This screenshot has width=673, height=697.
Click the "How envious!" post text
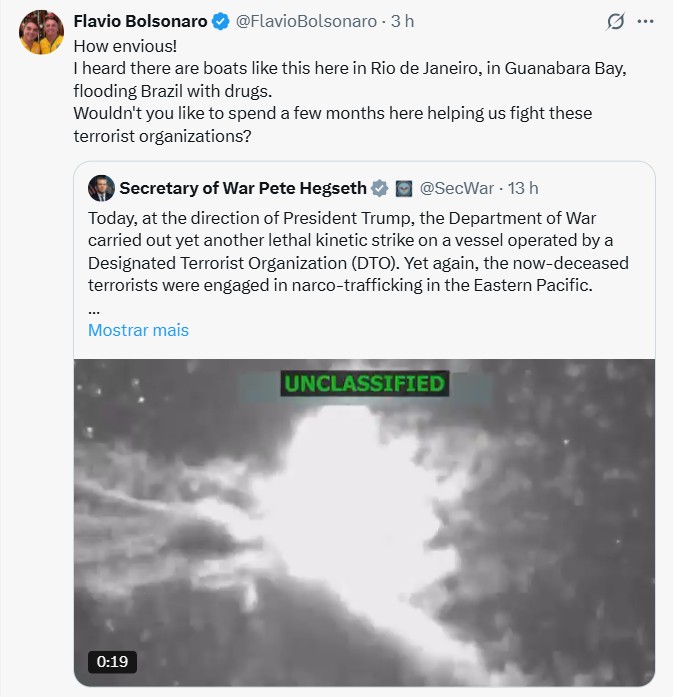point(125,47)
